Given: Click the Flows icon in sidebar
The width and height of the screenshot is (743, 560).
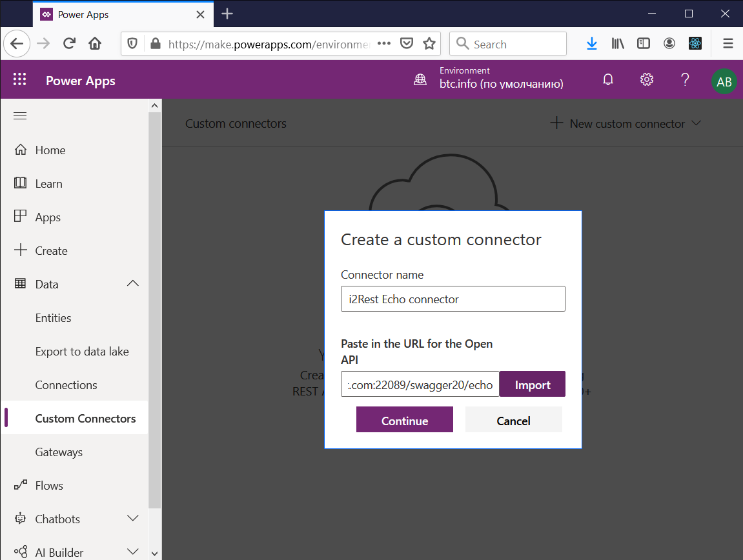Looking at the screenshot, I should click(x=21, y=485).
